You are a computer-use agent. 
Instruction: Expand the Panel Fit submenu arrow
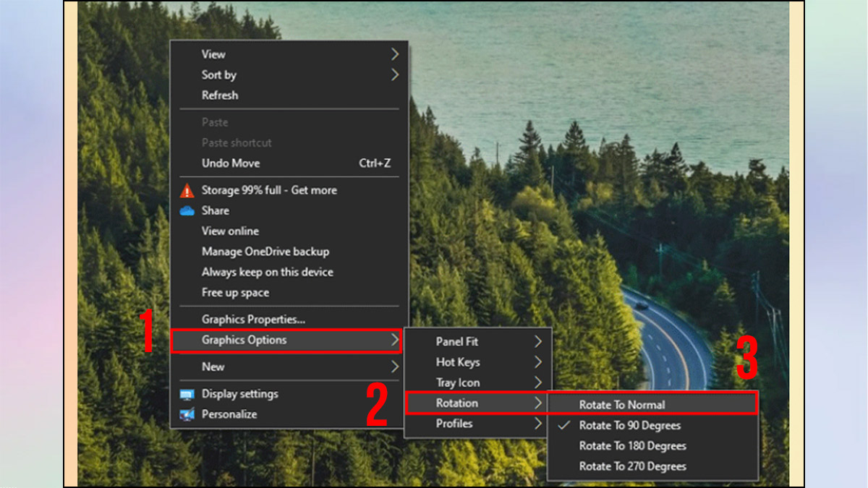[x=538, y=341]
